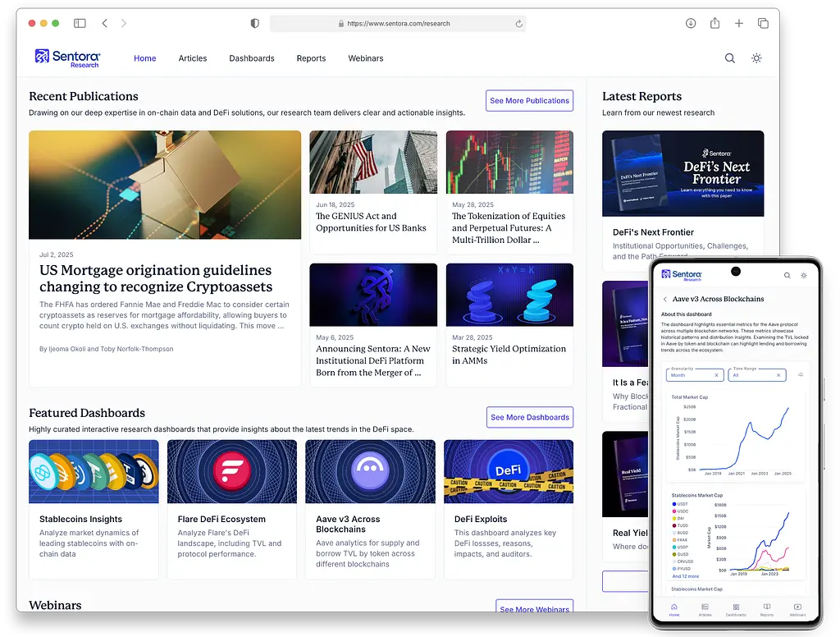
Task: Click the Total Market Cap chart title on phone
Action: tap(689, 397)
